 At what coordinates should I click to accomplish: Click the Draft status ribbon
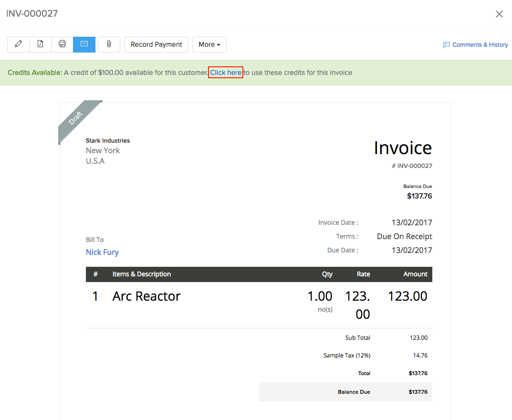[75, 118]
